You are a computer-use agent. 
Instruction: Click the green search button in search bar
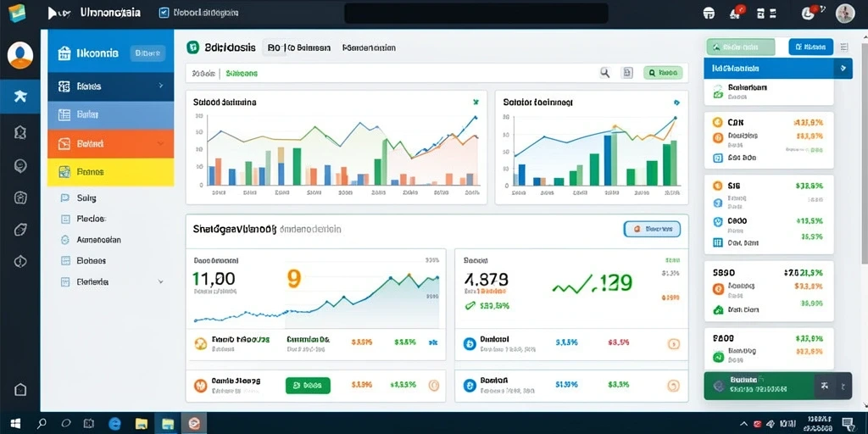tap(663, 72)
